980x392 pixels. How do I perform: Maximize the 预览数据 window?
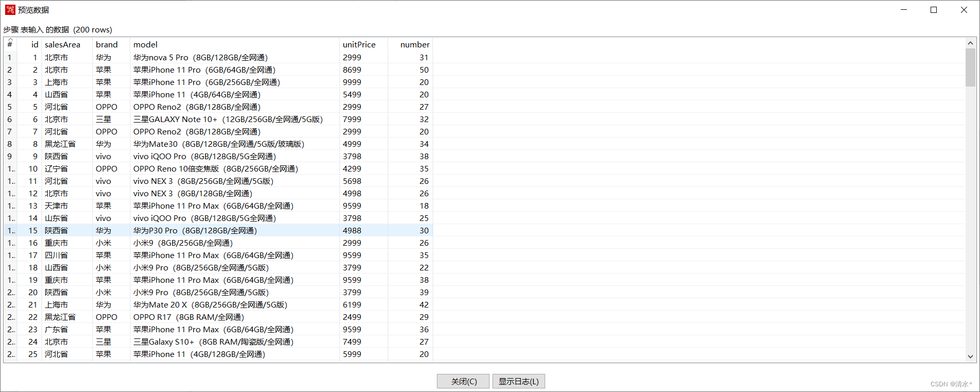[x=934, y=10]
